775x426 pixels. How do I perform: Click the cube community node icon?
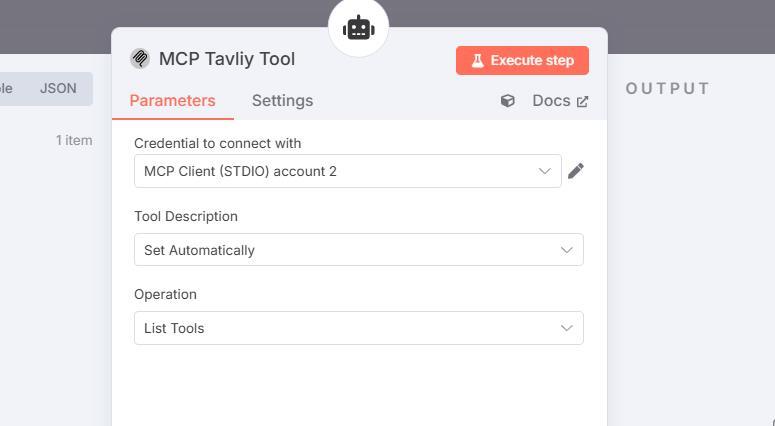508,101
